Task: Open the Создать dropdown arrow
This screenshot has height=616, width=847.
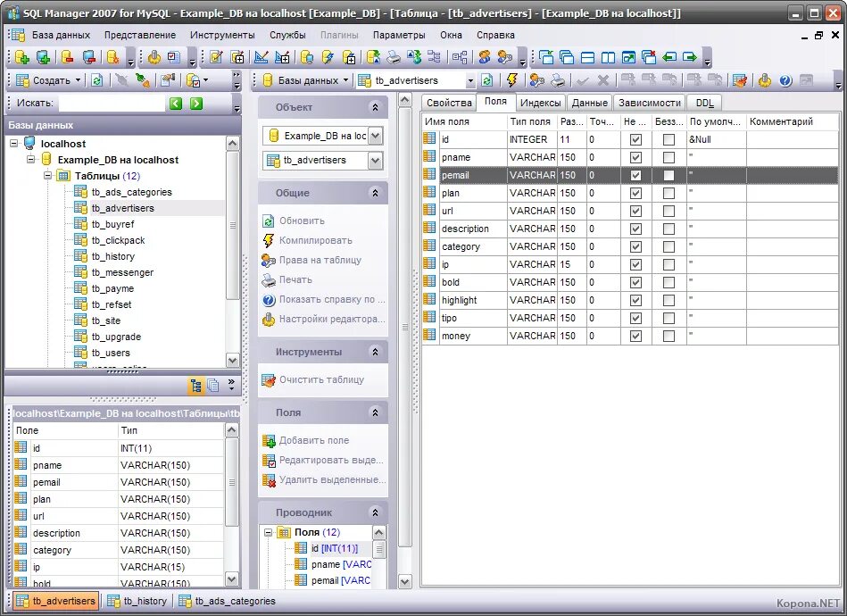Action: [78, 80]
